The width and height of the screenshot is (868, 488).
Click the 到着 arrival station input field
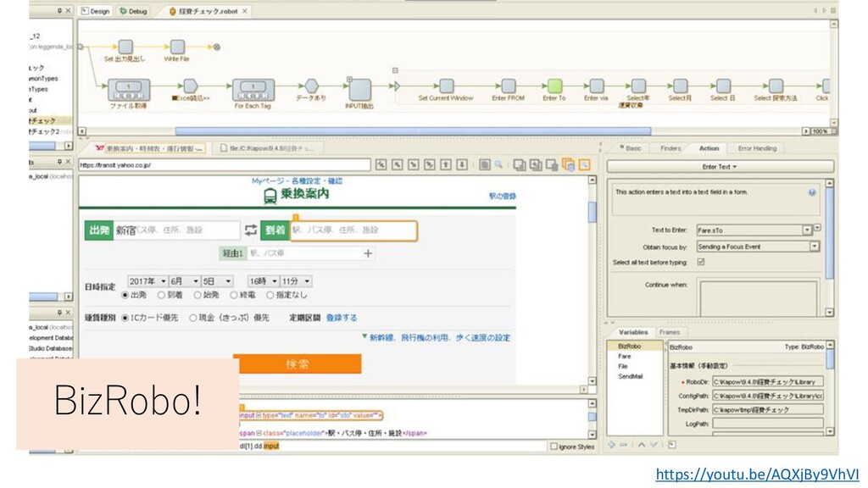click(353, 230)
